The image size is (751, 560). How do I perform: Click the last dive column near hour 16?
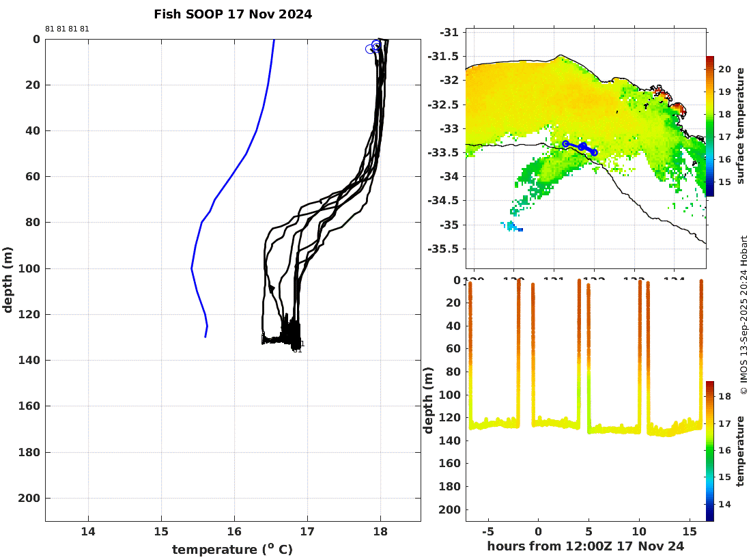[x=701, y=353]
